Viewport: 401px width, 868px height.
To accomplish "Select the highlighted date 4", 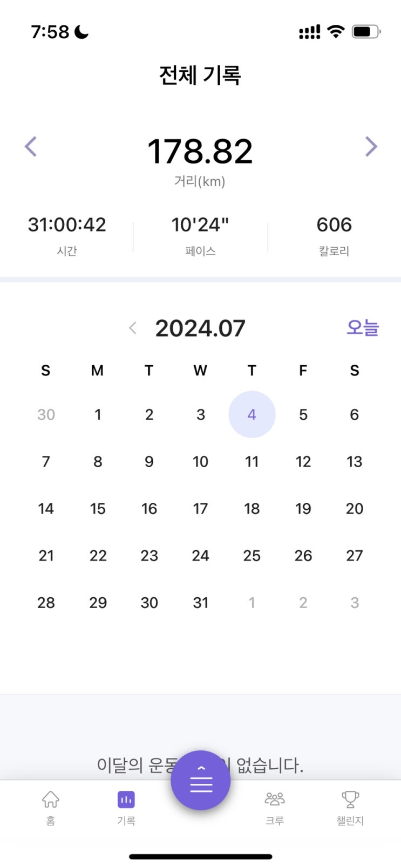I will (252, 414).
